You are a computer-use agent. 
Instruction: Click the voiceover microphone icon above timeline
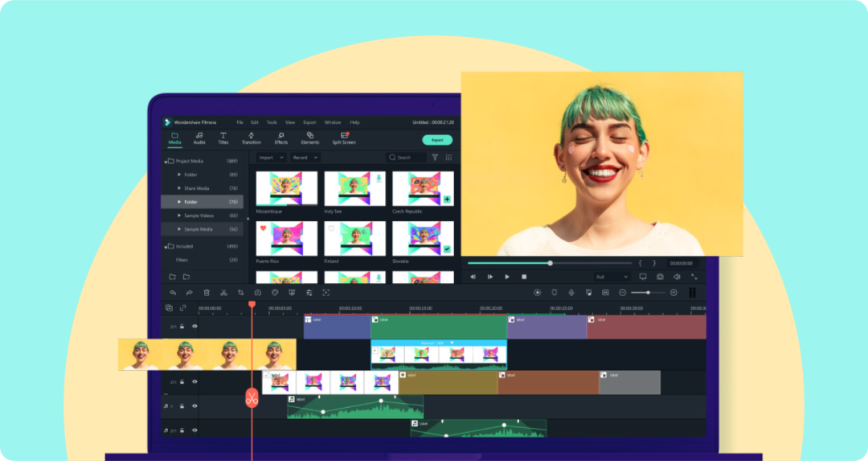(x=571, y=293)
